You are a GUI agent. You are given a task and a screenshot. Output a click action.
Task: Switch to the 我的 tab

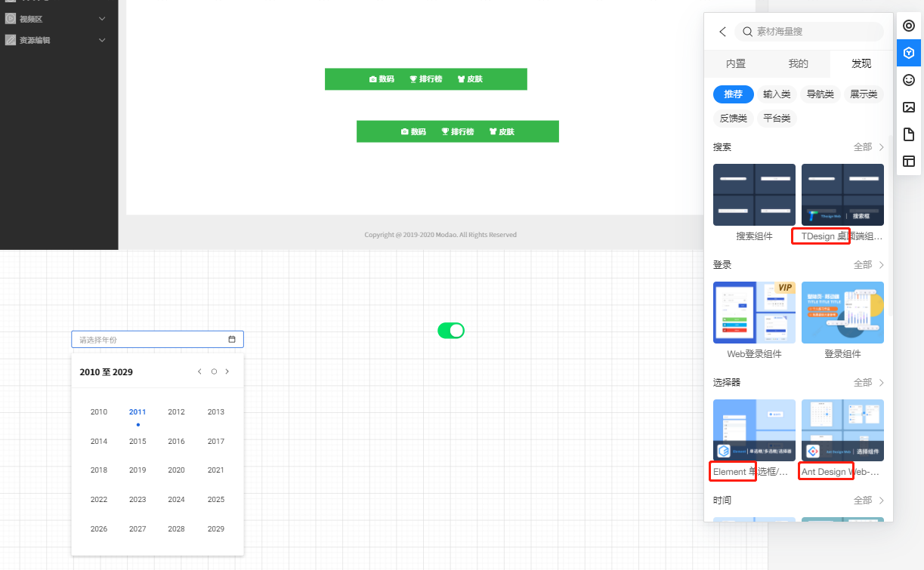[798, 64]
